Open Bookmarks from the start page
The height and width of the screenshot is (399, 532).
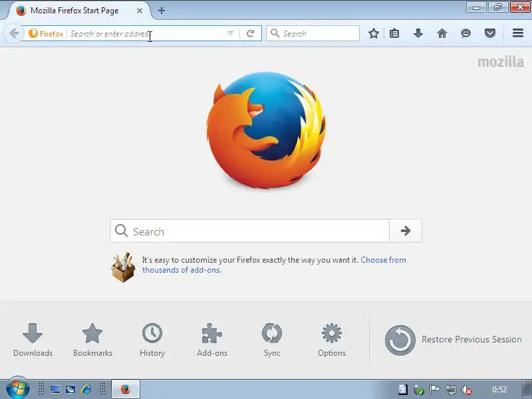(92, 340)
